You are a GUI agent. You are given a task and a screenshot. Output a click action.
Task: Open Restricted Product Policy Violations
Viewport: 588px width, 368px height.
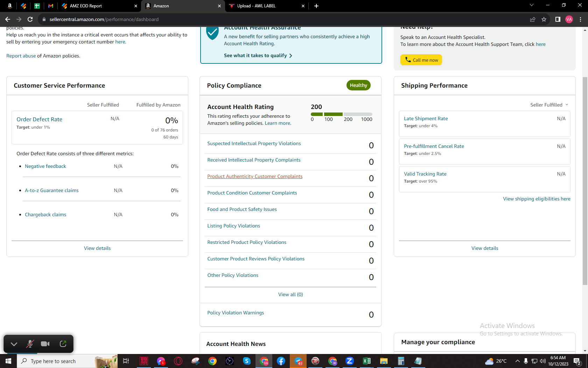(x=247, y=242)
